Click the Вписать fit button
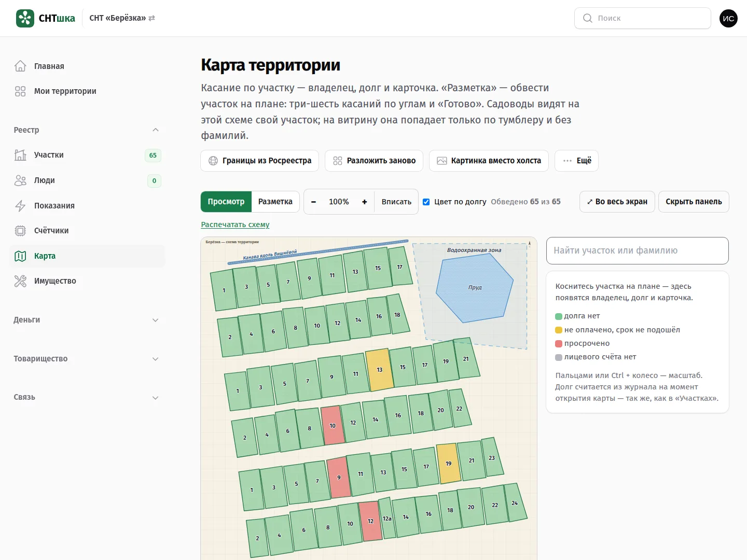Image resolution: width=747 pixels, height=560 pixels. [396, 202]
